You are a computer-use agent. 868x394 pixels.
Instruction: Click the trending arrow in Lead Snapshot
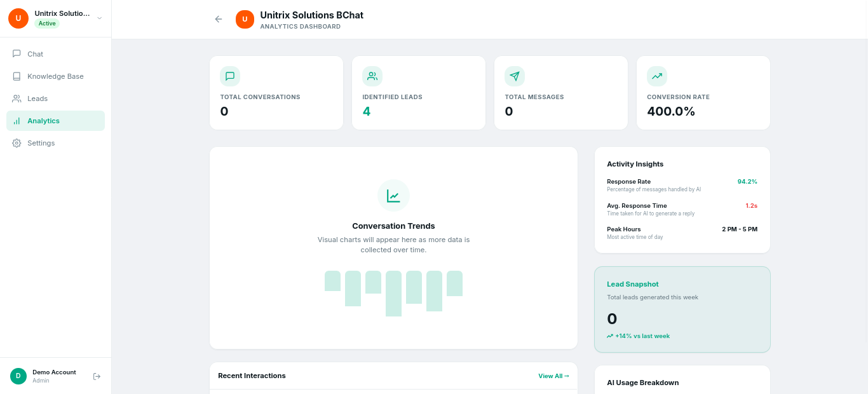[x=610, y=336]
